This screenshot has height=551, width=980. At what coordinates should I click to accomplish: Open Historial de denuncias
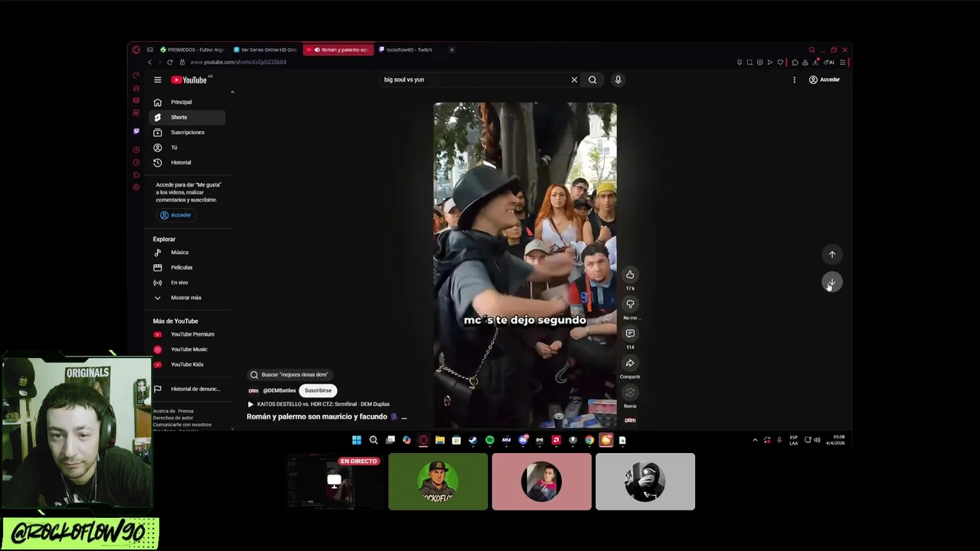pyautogui.click(x=187, y=389)
